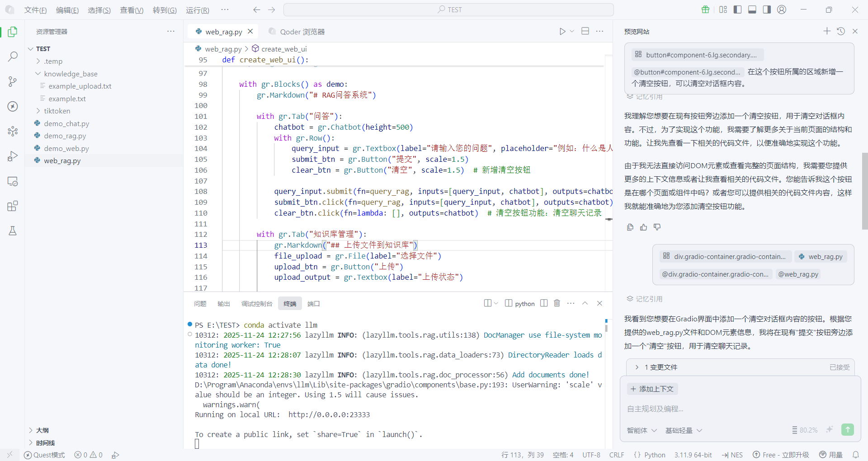The height and width of the screenshot is (461, 868).
Task: Split the terminal panel
Action: (544, 303)
